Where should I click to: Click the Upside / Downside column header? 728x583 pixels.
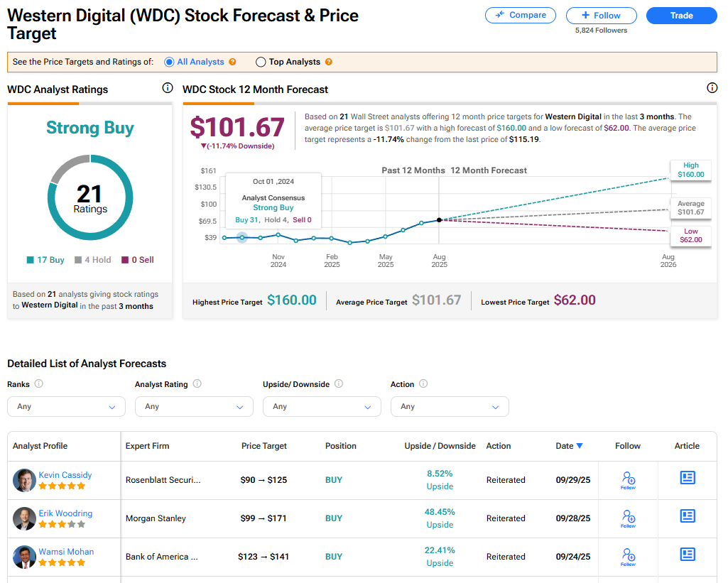[x=440, y=446]
